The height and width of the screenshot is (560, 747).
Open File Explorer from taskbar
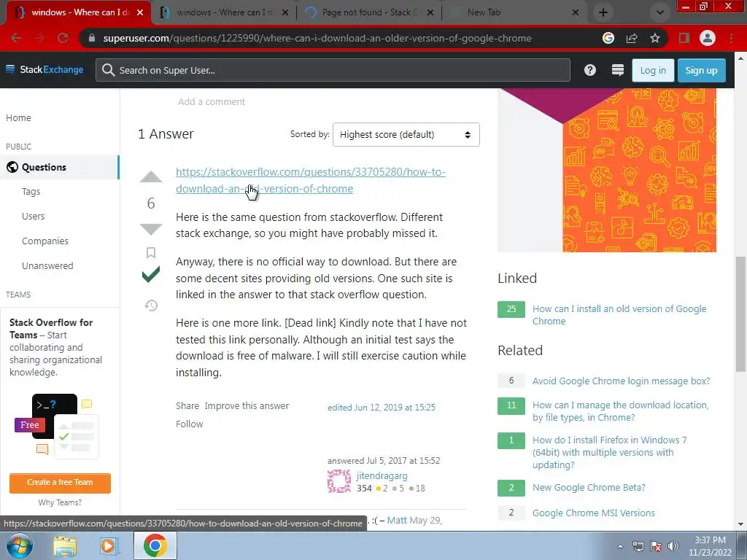[x=65, y=545]
